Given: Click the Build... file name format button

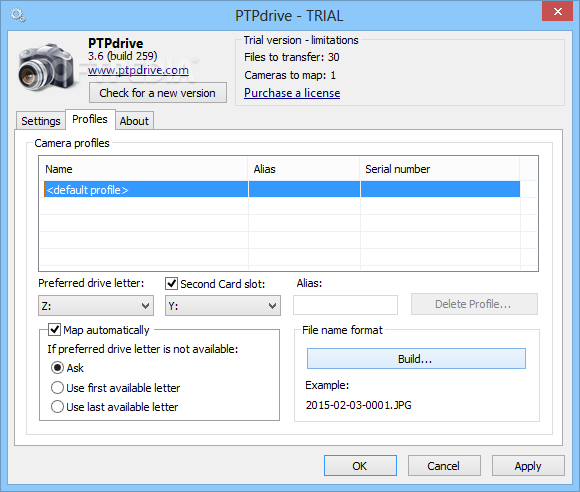Looking at the screenshot, I should click(416, 358).
